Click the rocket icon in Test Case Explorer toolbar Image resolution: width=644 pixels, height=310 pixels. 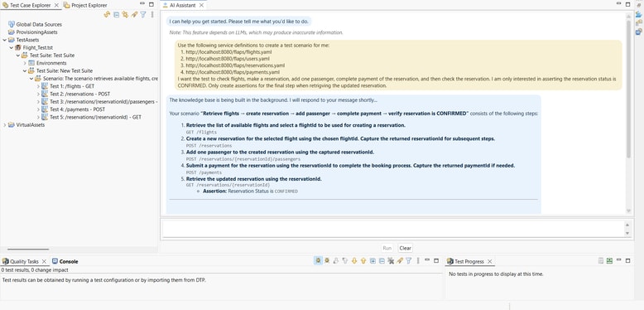[134, 15]
